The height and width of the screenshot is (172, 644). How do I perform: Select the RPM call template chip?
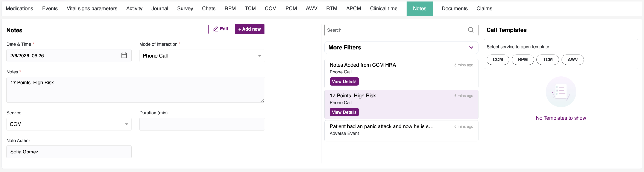[x=522, y=59]
